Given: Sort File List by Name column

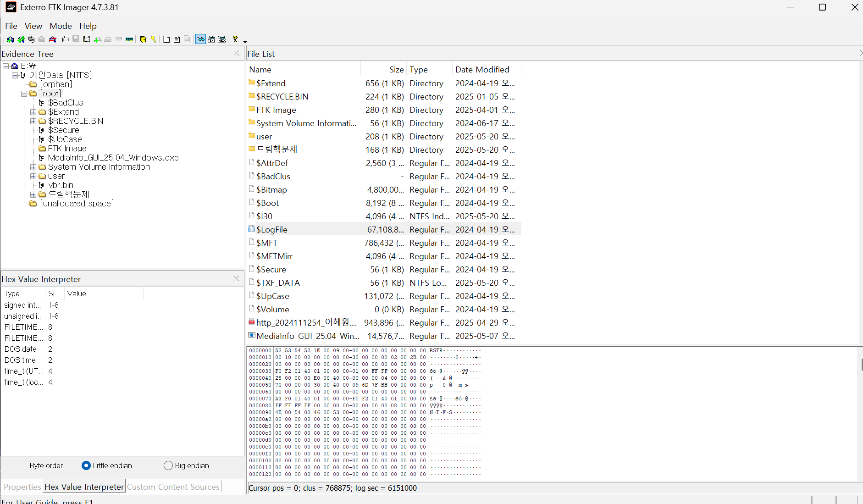Looking at the screenshot, I should tap(304, 70).
